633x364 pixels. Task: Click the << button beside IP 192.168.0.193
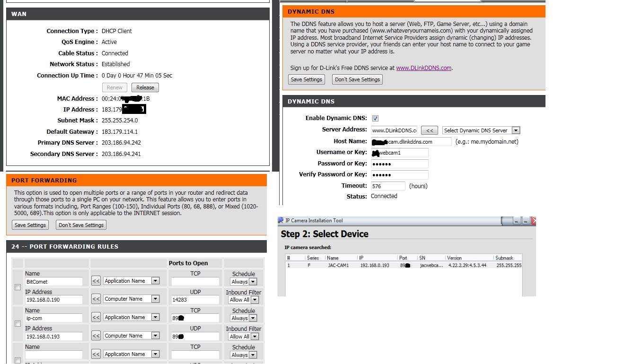[x=96, y=336]
